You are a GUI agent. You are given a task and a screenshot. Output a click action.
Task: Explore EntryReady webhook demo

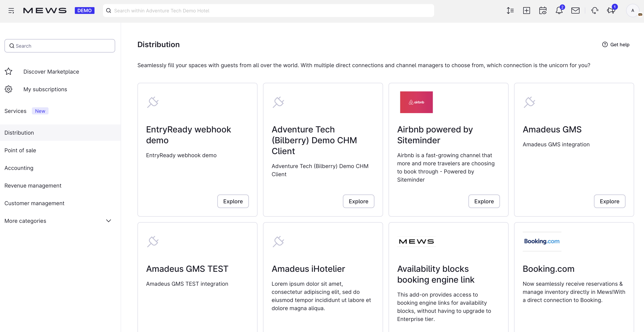point(233,201)
